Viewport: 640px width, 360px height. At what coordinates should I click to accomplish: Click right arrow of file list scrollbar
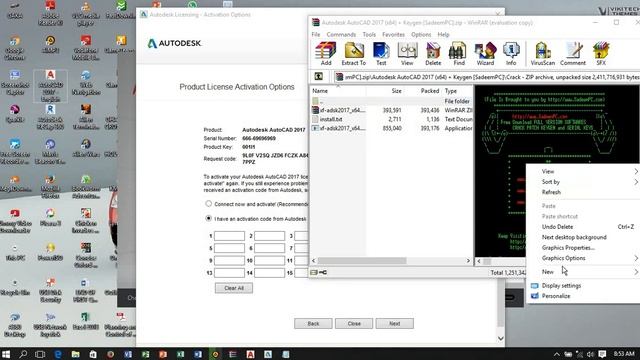[468, 260]
